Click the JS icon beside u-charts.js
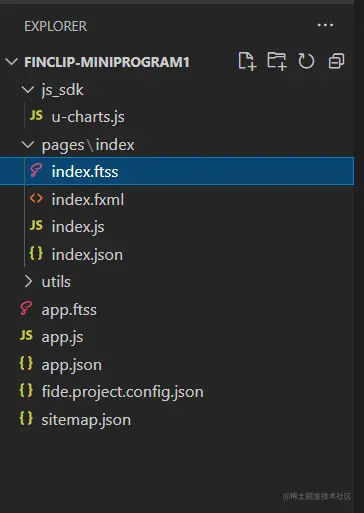Image resolution: width=364 pixels, height=513 pixels. (36, 116)
